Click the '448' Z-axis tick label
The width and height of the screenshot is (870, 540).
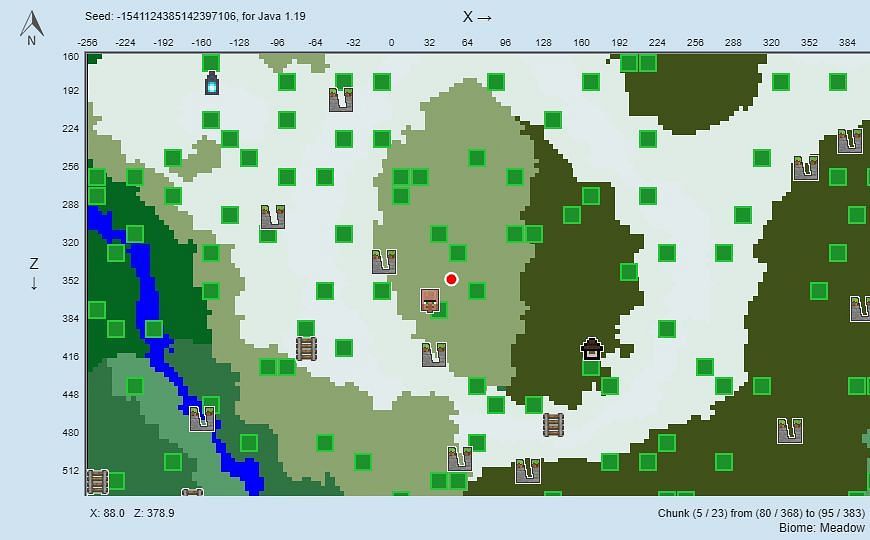coord(71,395)
